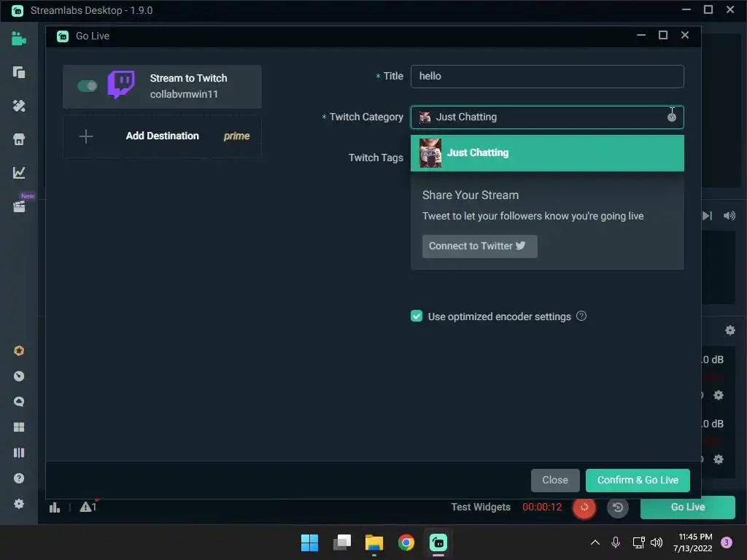Open the Twitch Category dropdown

coord(547,117)
